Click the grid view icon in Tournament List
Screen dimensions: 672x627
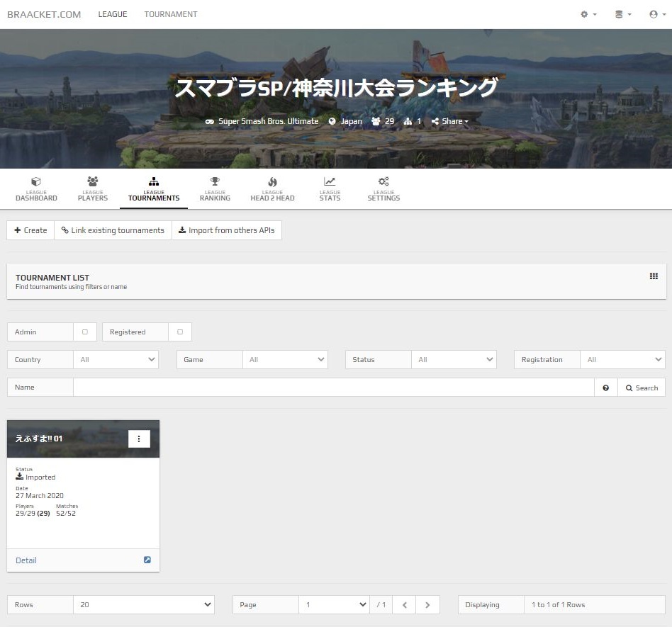pos(654,276)
